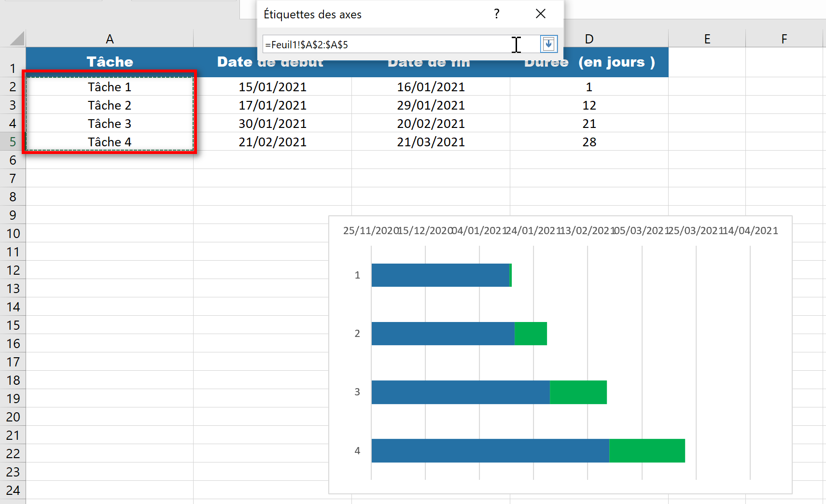Image resolution: width=826 pixels, height=504 pixels.
Task: Click the Étiquettes des axes dialog title
Action: [312, 14]
